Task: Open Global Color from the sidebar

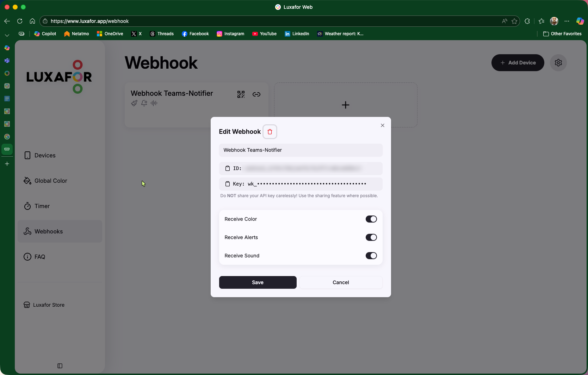Action: 51,181
